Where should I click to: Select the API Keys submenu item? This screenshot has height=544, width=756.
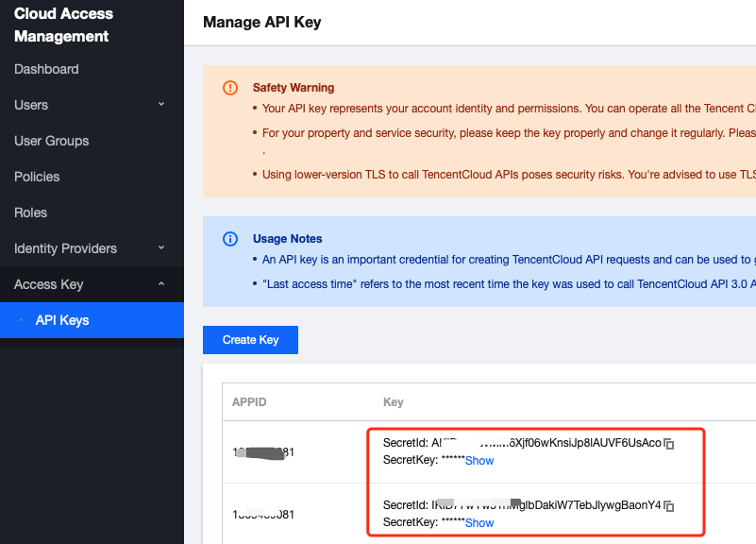(x=62, y=320)
